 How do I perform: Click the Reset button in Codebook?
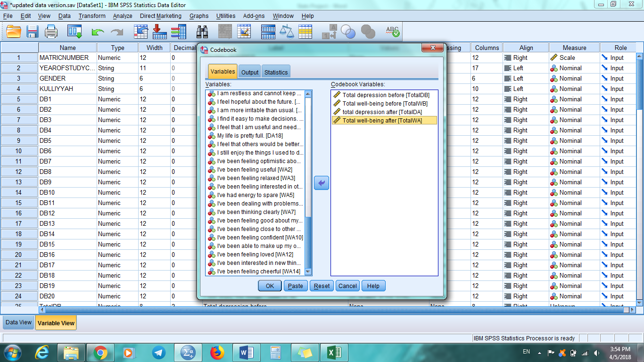pos(321,286)
